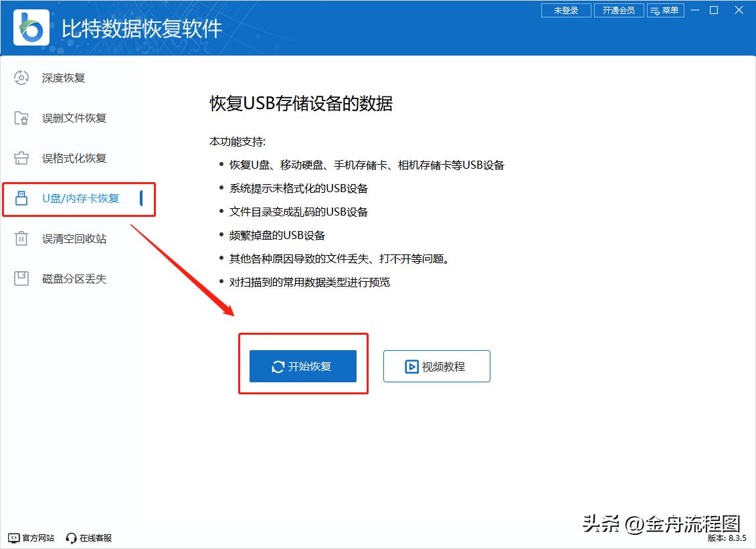Image resolution: width=756 pixels, height=549 pixels.
Task: Click the 在线客服 headset icon
Action: 70,538
